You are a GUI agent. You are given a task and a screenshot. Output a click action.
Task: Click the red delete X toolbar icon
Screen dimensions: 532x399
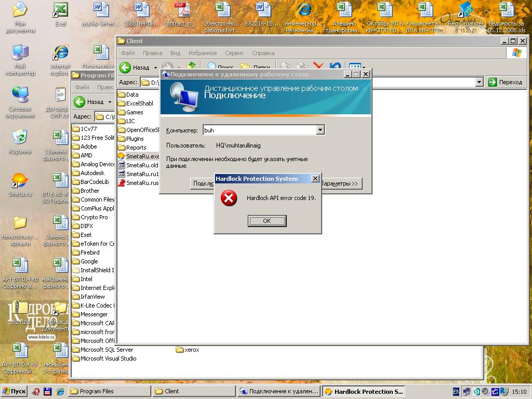318,67
